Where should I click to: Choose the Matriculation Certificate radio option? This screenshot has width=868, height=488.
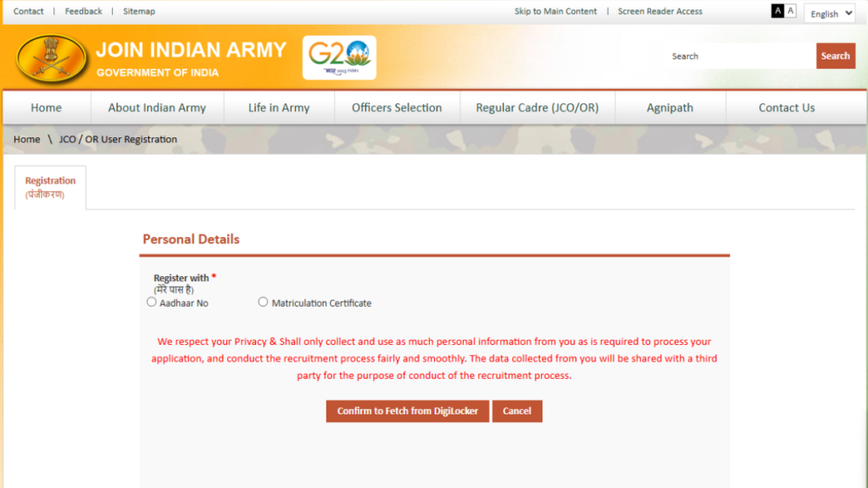(263, 302)
